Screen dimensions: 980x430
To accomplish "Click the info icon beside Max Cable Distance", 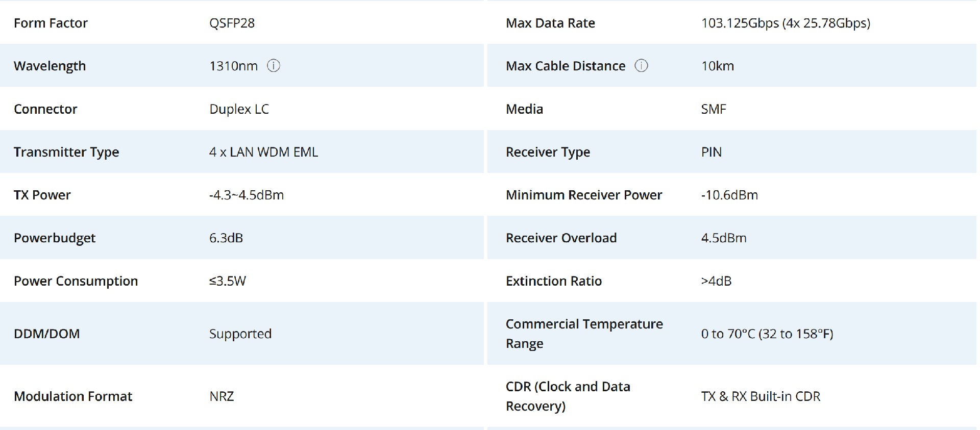I will coord(641,66).
